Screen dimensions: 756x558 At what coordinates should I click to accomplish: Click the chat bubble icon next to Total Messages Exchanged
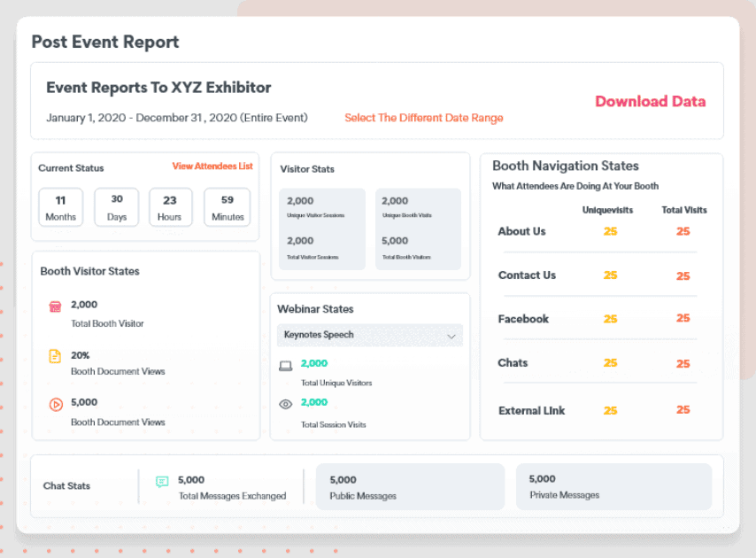161,480
